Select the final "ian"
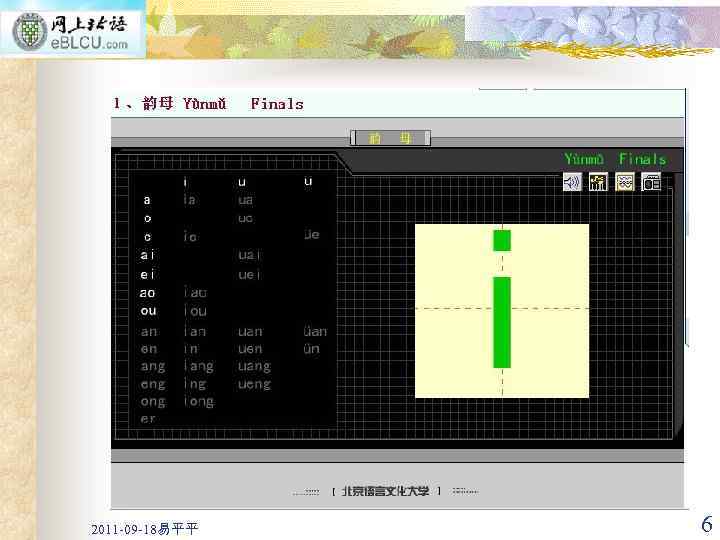720x540 pixels. [x=195, y=332]
